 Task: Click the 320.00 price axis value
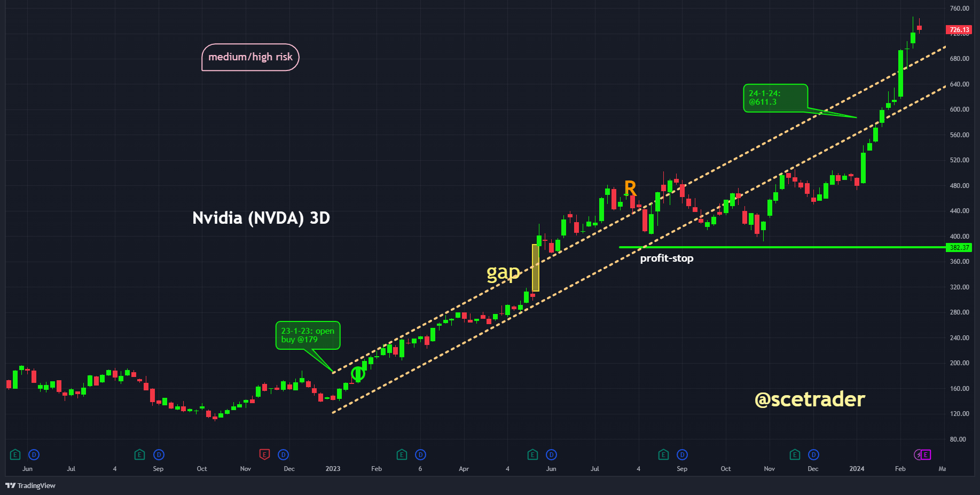[960, 287]
